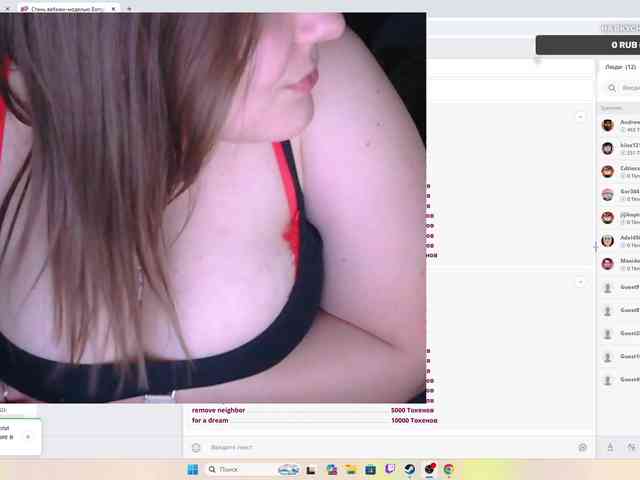Open the red-badged app before Chrome
The image size is (640, 480).
click(429, 469)
